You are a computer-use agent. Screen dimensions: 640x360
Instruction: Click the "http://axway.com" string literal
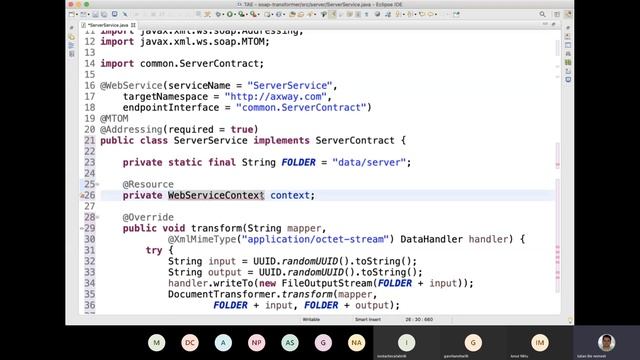[x=276, y=97]
